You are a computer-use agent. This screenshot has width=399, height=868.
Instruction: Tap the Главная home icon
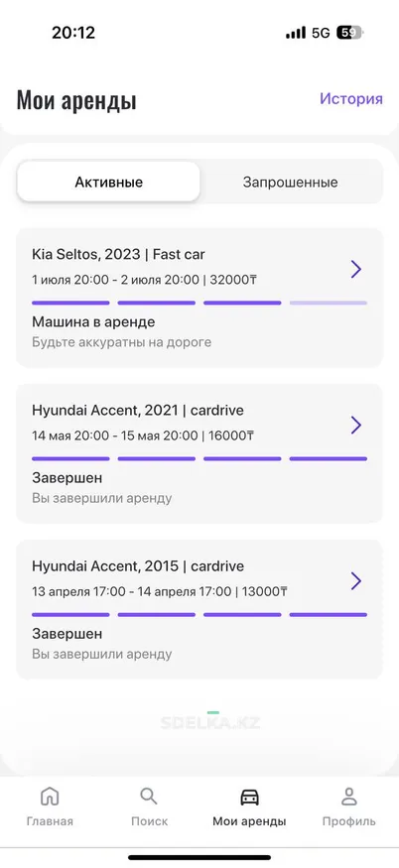click(50, 798)
